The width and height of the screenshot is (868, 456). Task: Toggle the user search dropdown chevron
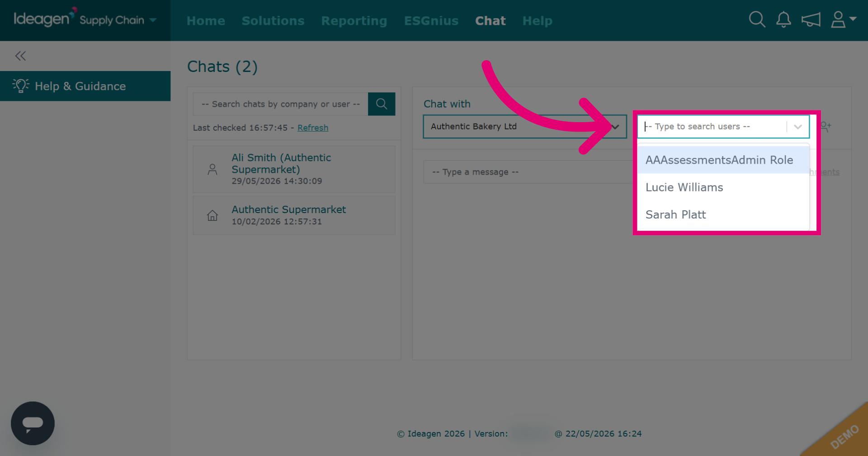click(798, 127)
